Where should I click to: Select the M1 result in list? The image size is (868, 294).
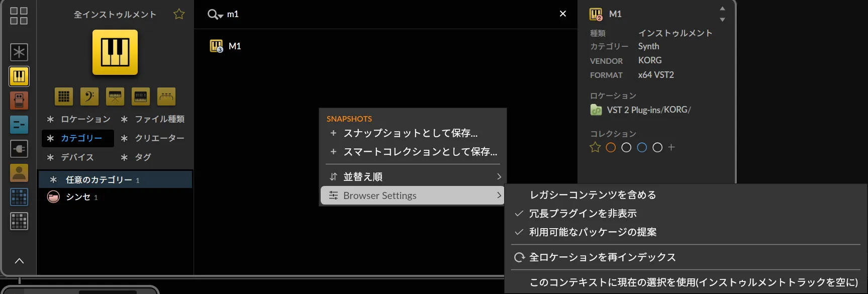pyautogui.click(x=386, y=46)
